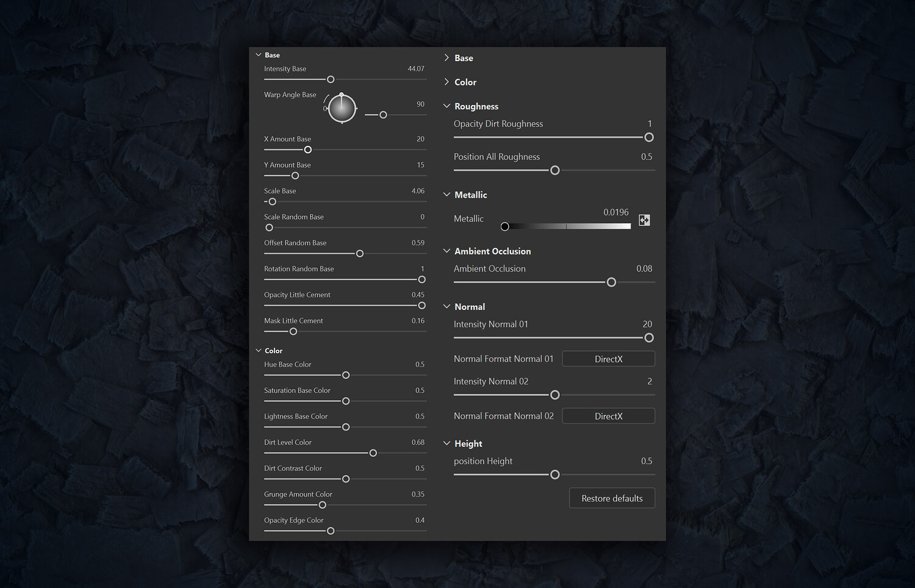Click the Intensity Normal 01 slider handle
This screenshot has width=915, height=588.
pyautogui.click(x=649, y=338)
